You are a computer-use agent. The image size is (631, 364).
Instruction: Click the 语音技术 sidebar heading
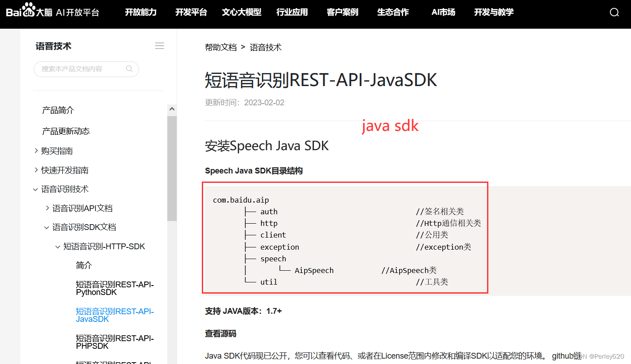click(53, 46)
